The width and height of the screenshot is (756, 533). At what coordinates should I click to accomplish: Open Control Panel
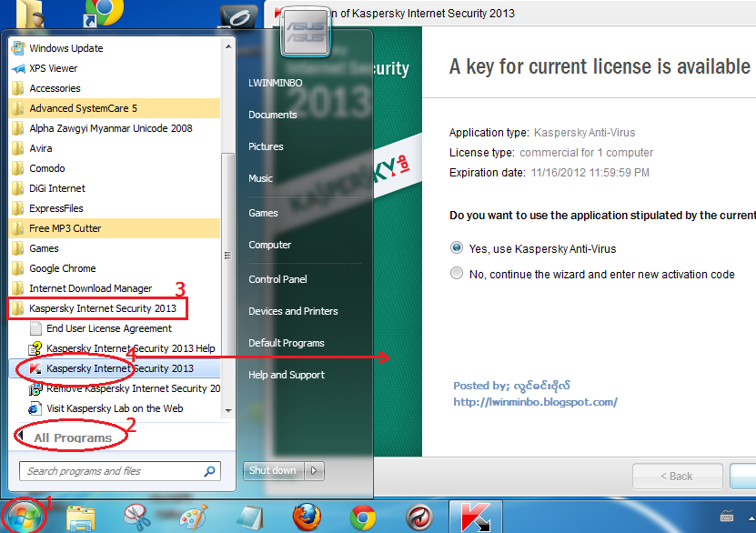[x=277, y=279]
